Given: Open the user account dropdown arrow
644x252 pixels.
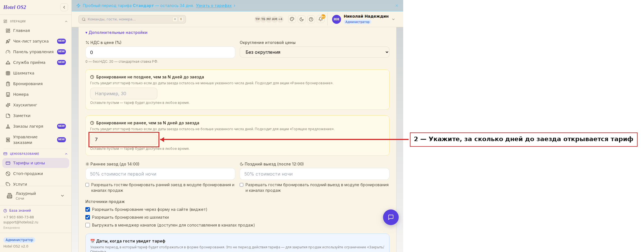Looking at the screenshot, I should coord(393,19).
